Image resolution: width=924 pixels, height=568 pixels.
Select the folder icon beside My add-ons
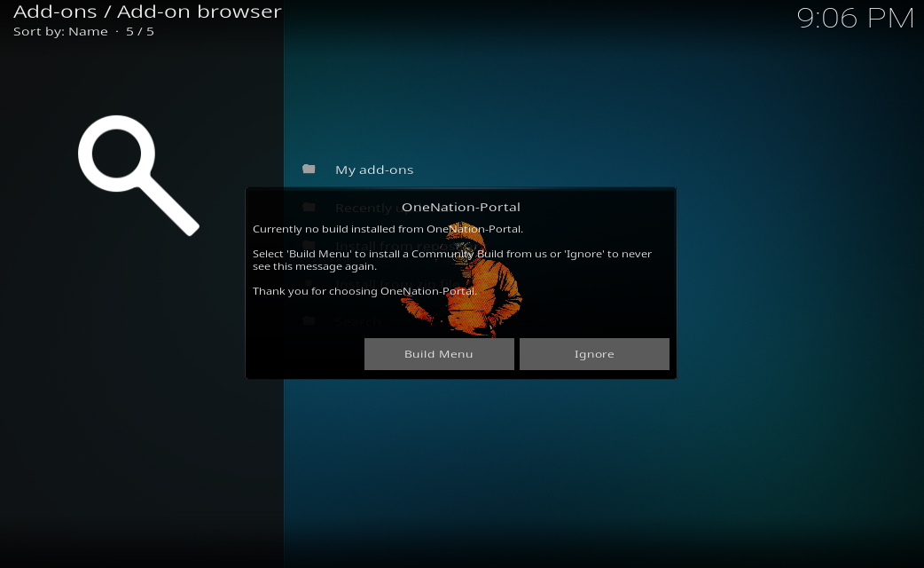coord(309,170)
